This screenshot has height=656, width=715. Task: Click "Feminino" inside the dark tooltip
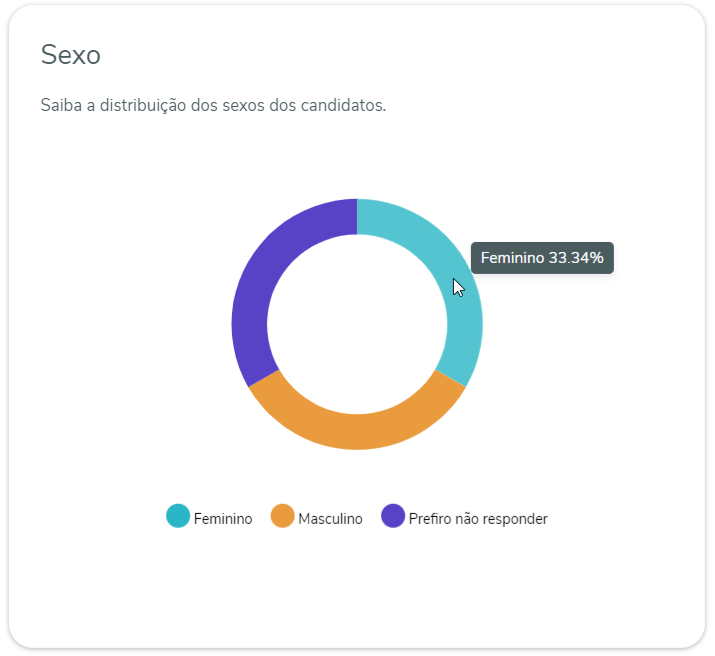click(512, 258)
